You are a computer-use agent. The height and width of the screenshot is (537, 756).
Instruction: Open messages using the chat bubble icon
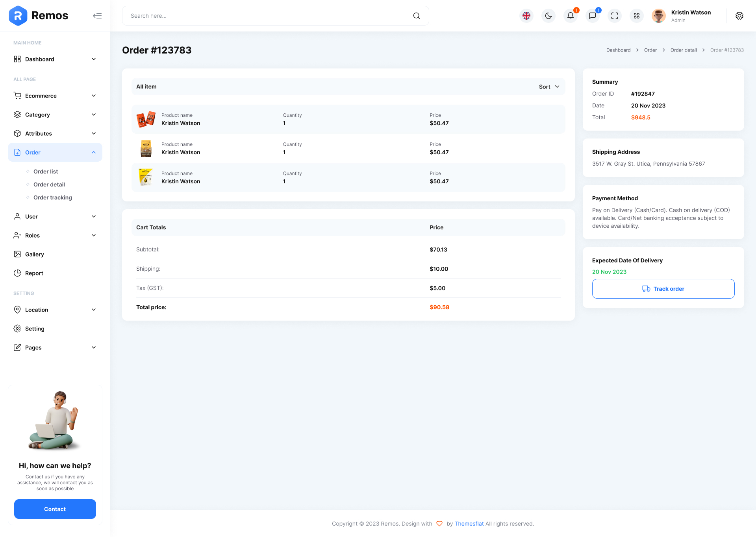[x=593, y=16]
